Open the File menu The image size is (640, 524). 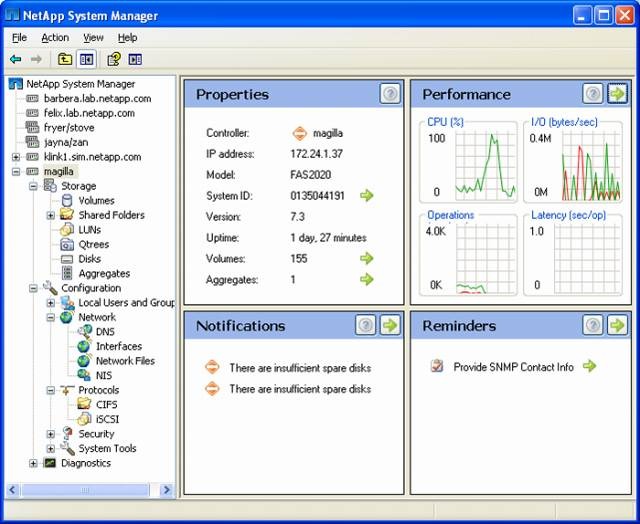(x=19, y=38)
